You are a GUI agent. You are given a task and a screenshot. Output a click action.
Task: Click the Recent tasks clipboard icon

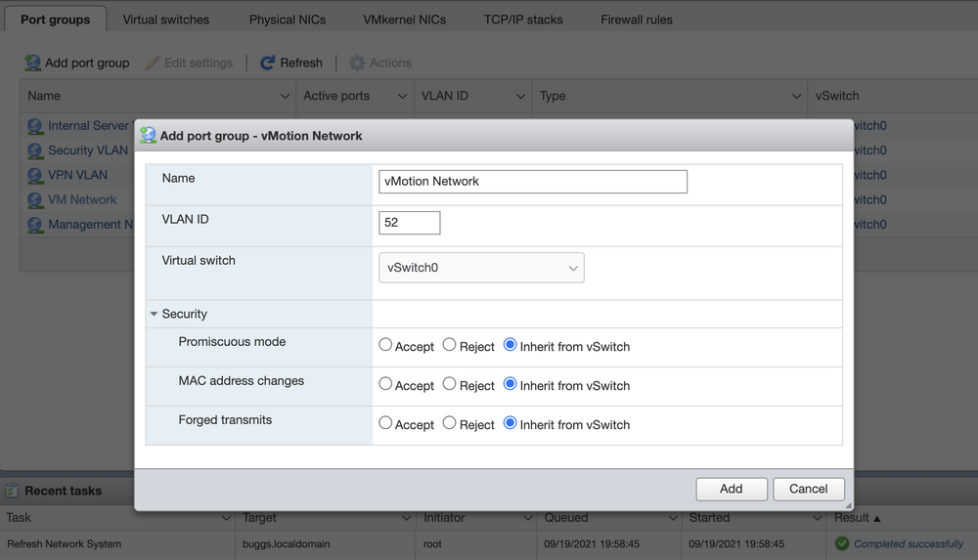pos(11,491)
